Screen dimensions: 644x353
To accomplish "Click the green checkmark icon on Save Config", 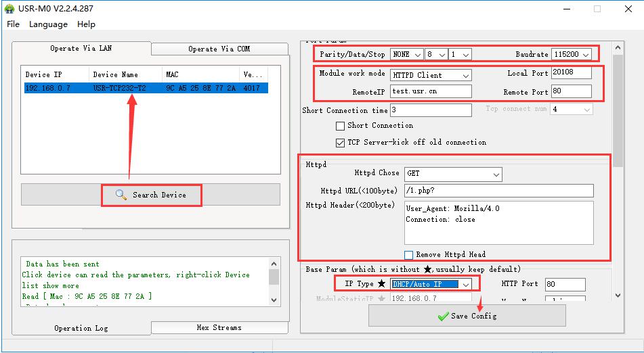I will (x=443, y=316).
